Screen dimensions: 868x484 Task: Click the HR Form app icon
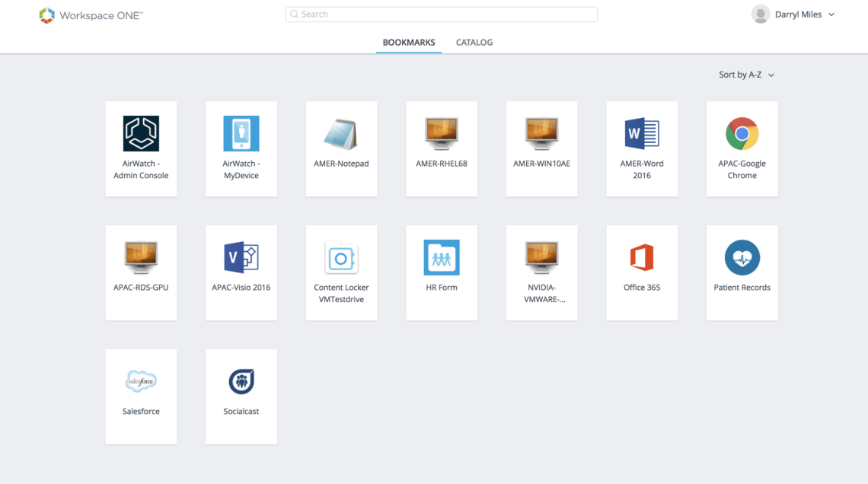[442, 257]
